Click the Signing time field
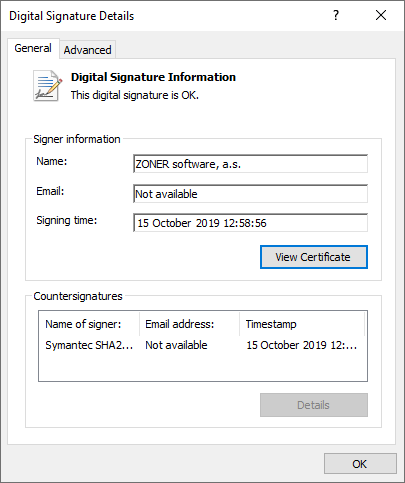405x483 pixels. click(250, 223)
